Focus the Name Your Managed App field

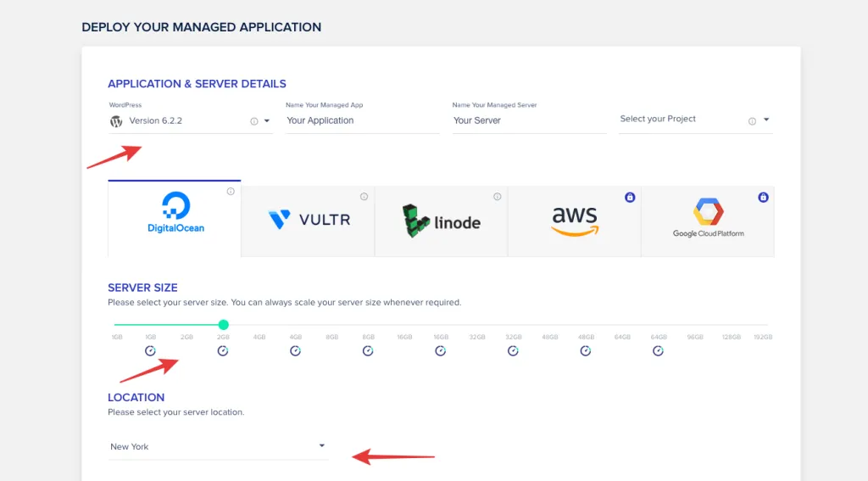pos(361,121)
